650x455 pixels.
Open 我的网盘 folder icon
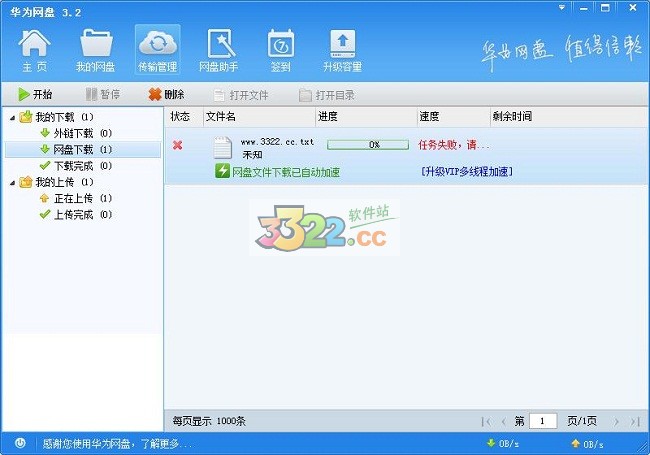[x=95, y=50]
